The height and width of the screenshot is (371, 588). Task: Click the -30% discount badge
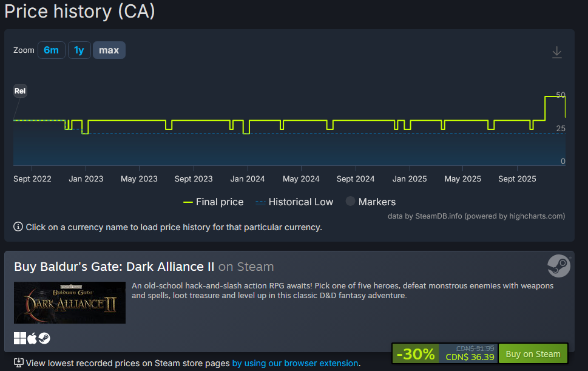pyautogui.click(x=415, y=354)
